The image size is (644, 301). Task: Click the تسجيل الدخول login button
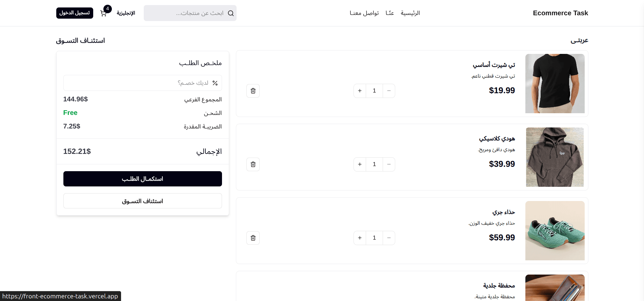[75, 13]
